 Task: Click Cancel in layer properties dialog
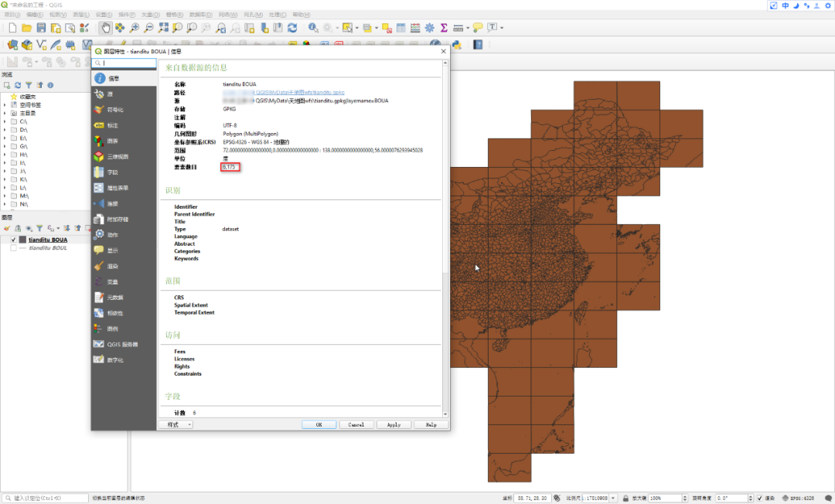356,424
